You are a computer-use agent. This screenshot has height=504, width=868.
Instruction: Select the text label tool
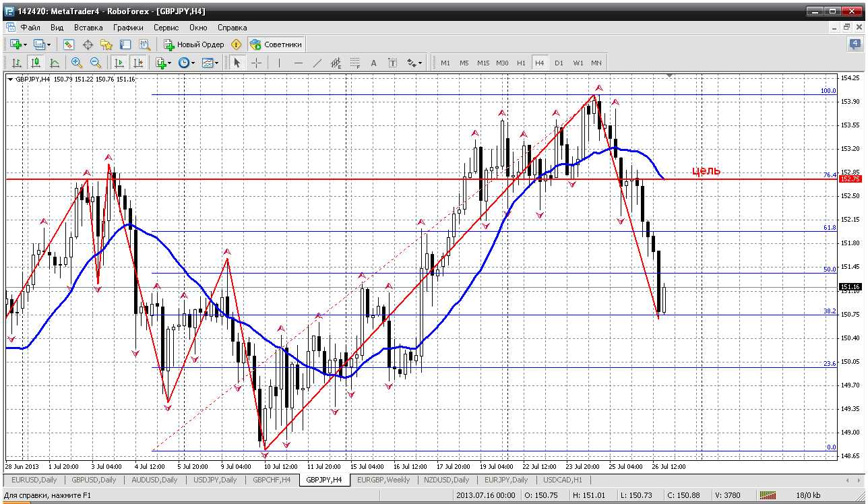393,63
